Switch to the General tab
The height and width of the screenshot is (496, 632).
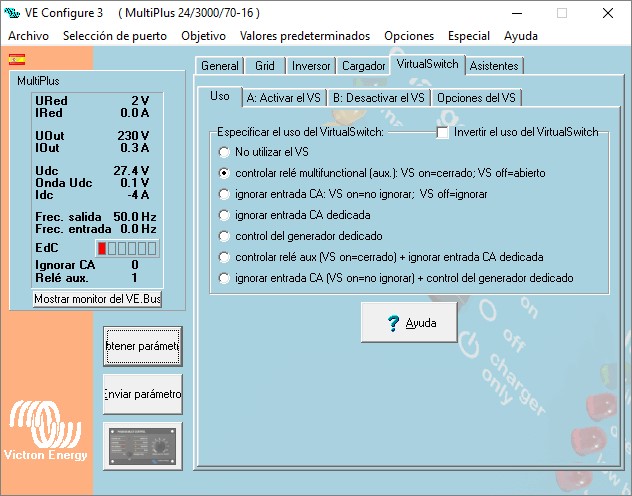[220, 66]
